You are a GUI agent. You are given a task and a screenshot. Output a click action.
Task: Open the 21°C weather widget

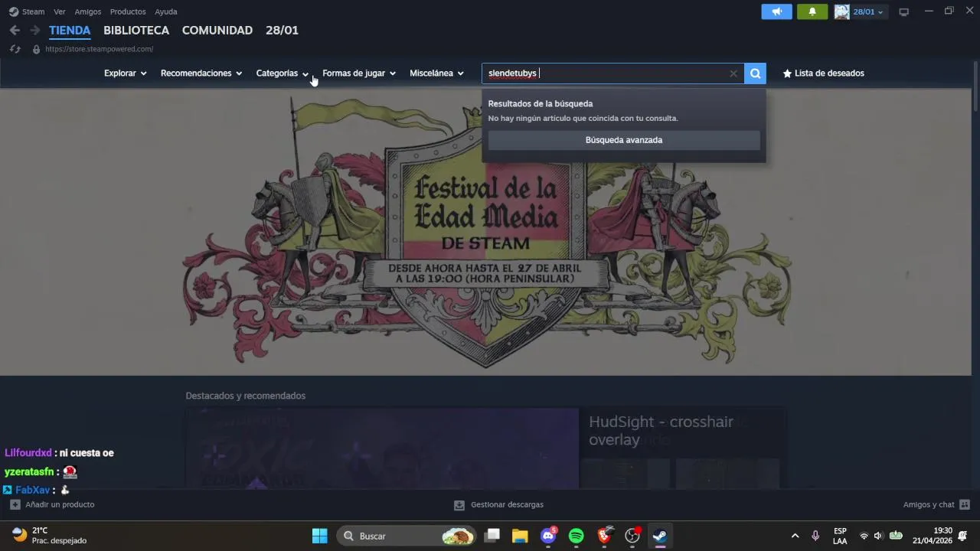[x=50, y=536]
